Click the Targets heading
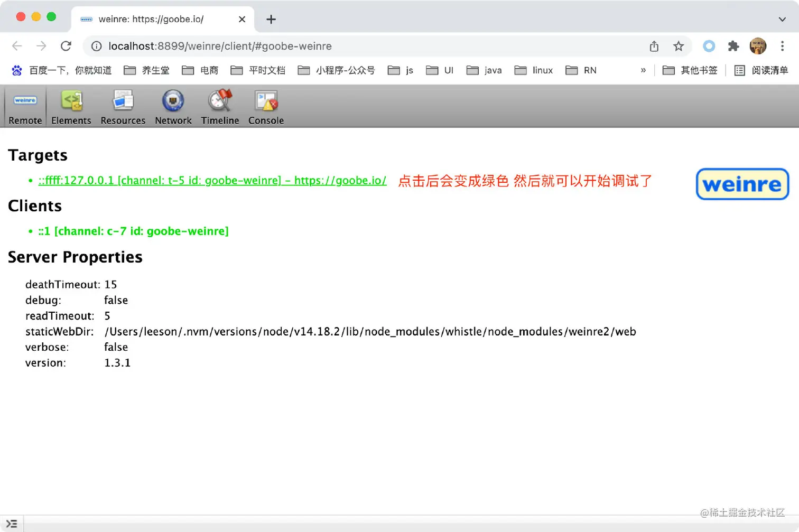Image resolution: width=799 pixels, height=532 pixels. click(x=38, y=155)
